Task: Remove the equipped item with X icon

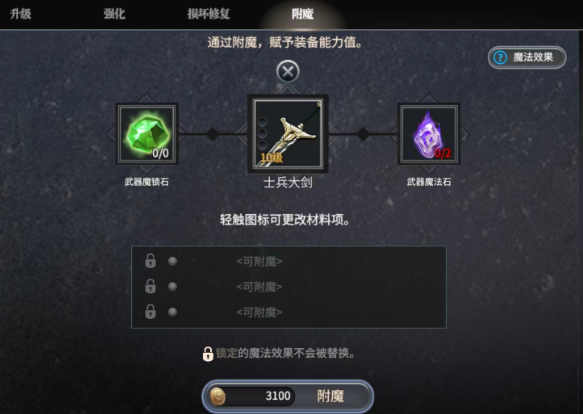Action: point(288,71)
